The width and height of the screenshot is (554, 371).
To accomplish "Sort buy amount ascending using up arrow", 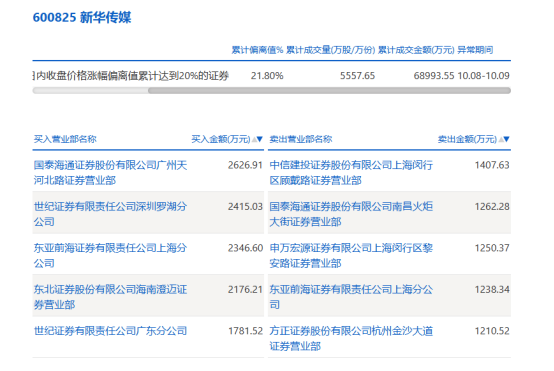I will 254,139.
